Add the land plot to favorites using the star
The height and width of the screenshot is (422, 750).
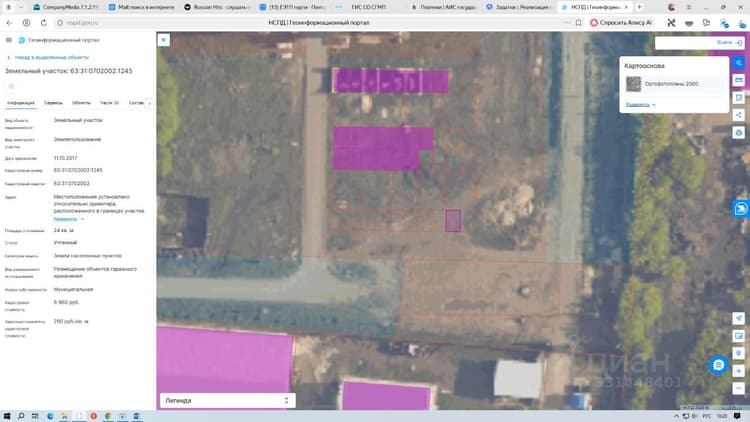(11, 86)
